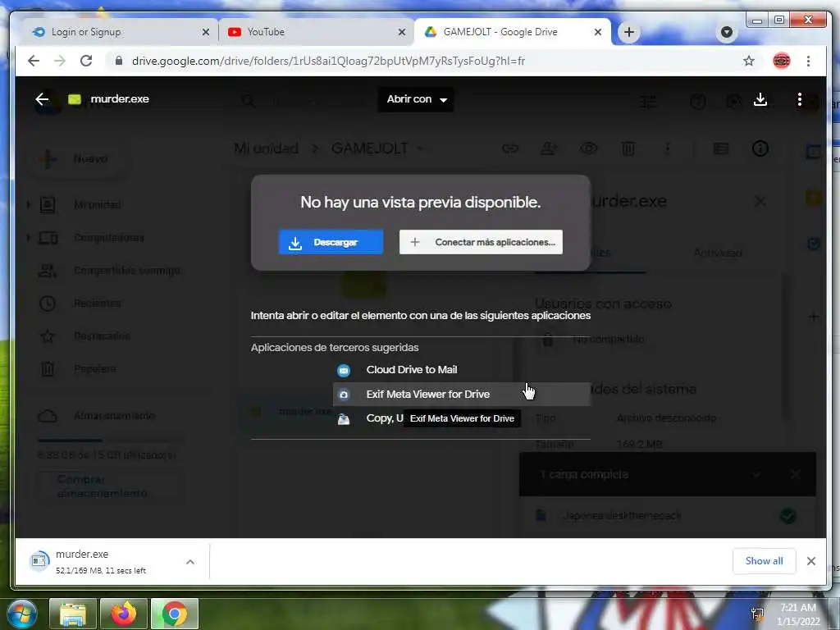The width and height of the screenshot is (840, 630).
Task: Click the Chrome taskbar icon
Action: 175,614
